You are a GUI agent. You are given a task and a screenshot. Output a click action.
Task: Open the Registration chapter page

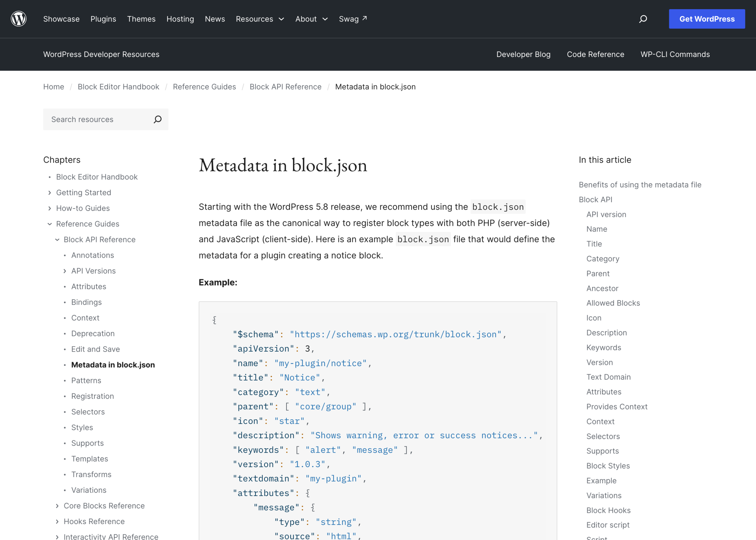pyautogui.click(x=92, y=396)
